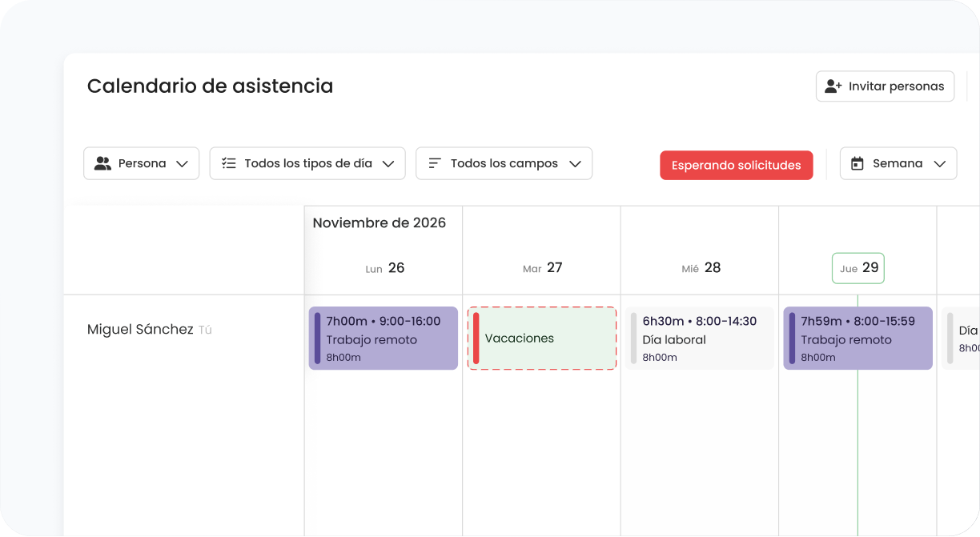Select the highlighted Jue 29 date
This screenshot has width=980, height=537.
(x=858, y=268)
